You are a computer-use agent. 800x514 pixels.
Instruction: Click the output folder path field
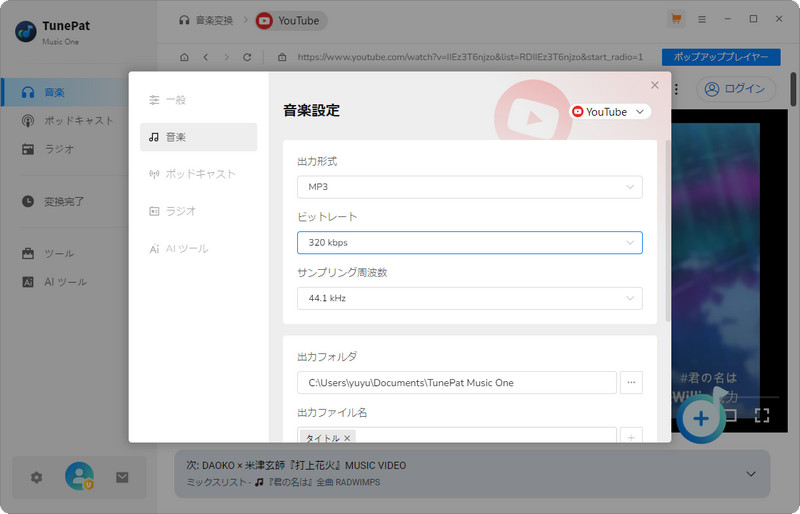(x=457, y=382)
